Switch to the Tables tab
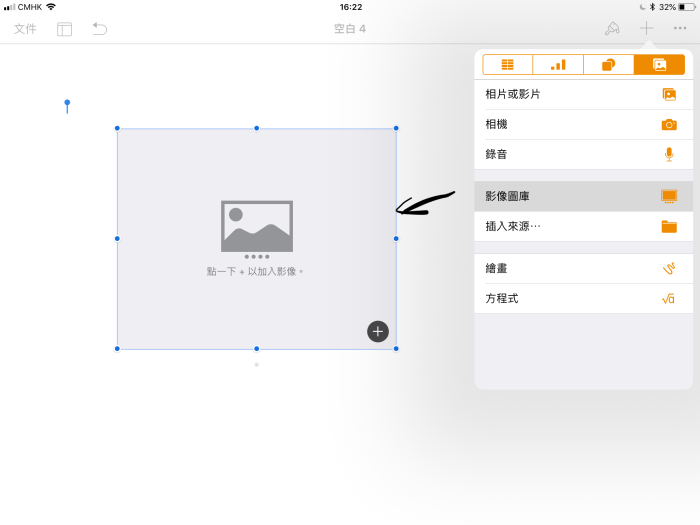The image size is (700, 525). point(508,65)
